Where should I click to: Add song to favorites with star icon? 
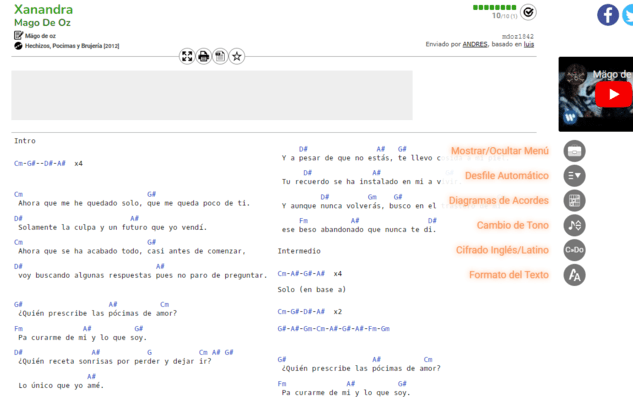[x=237, y=56]
